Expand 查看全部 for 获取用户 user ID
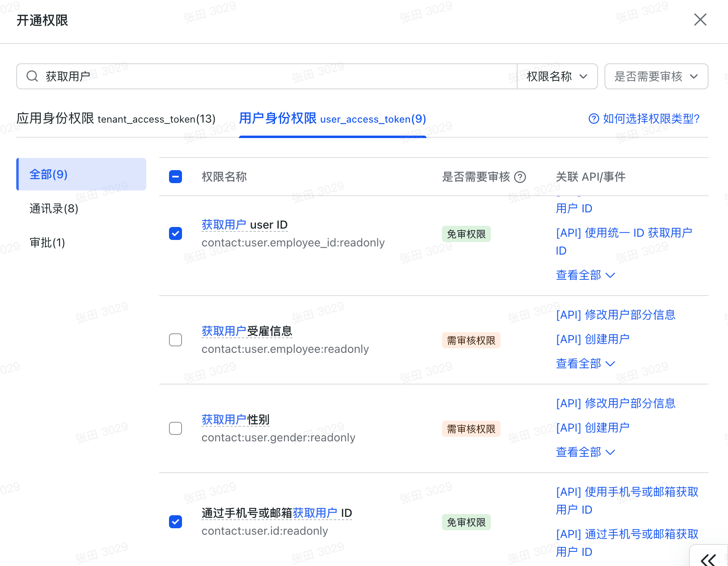This screenshot has width=728, height=566. click(585, 275)
